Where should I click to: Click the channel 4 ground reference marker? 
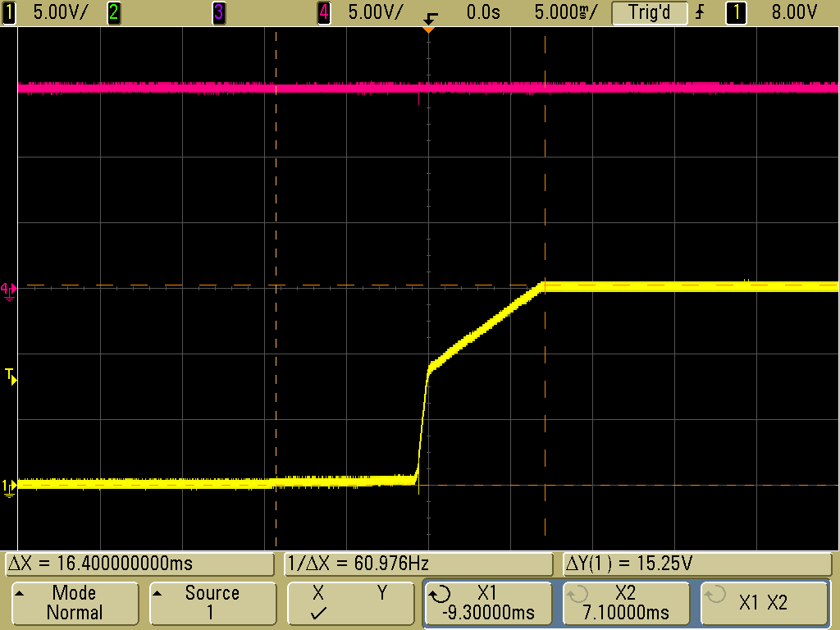[8, 290]
